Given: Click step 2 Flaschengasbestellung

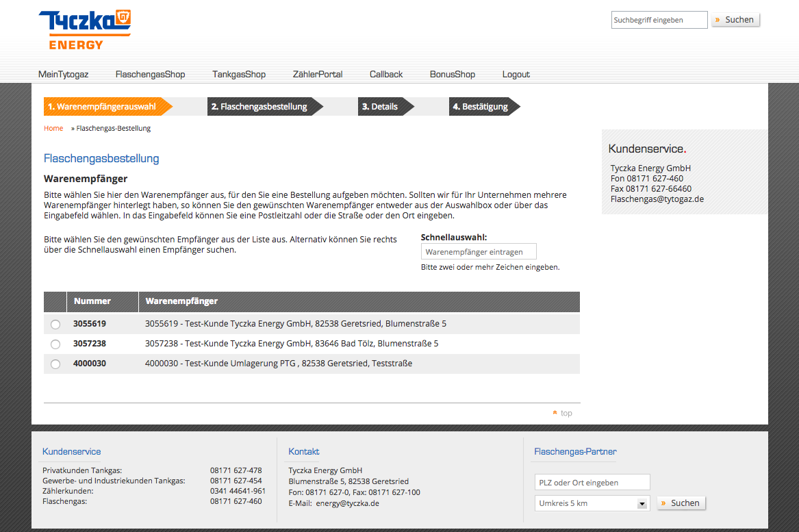Looking at the screenshot, I should click(265, 107).
